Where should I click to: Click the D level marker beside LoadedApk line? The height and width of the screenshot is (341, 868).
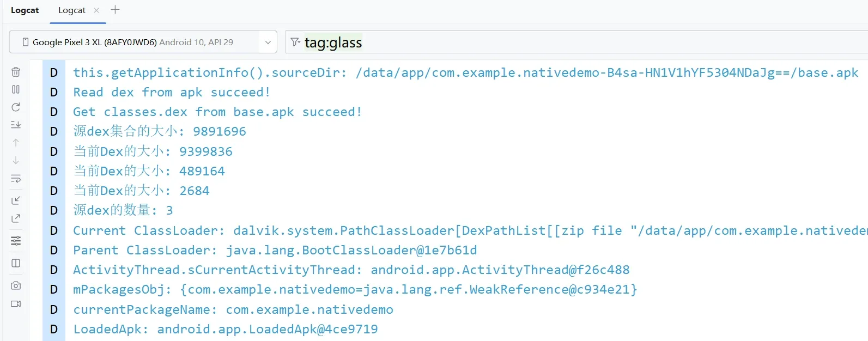pos(54,329)
